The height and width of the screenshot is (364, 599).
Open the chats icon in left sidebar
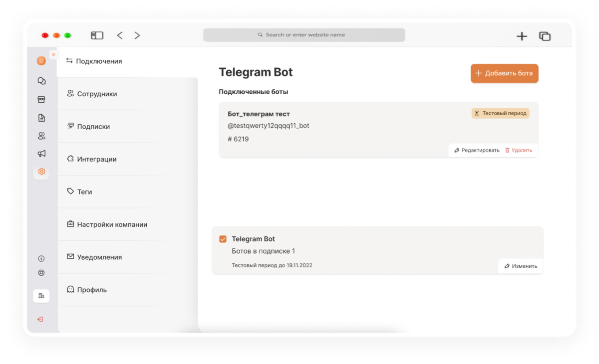(41, 81)
